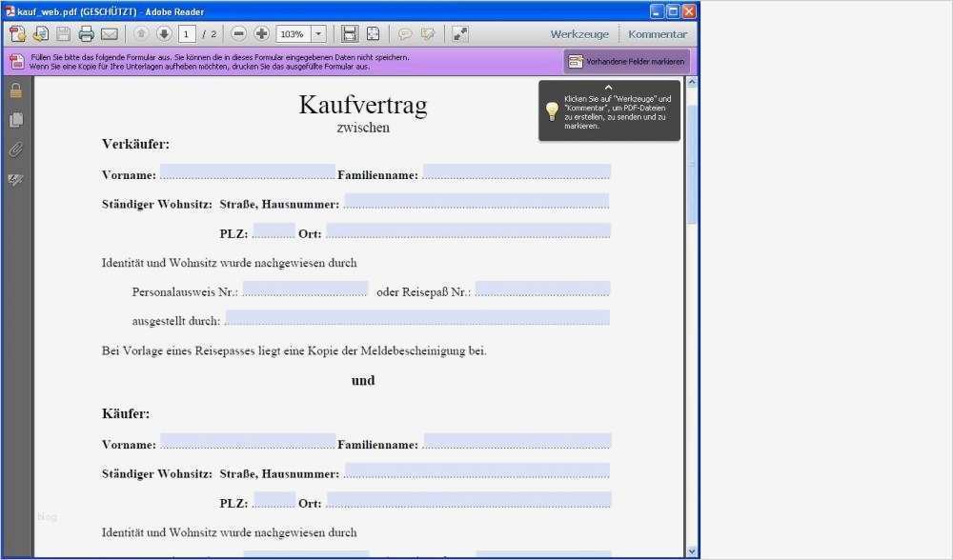
Task: Click the page number field
Action: pyautogui.click(x=187, y=34)
